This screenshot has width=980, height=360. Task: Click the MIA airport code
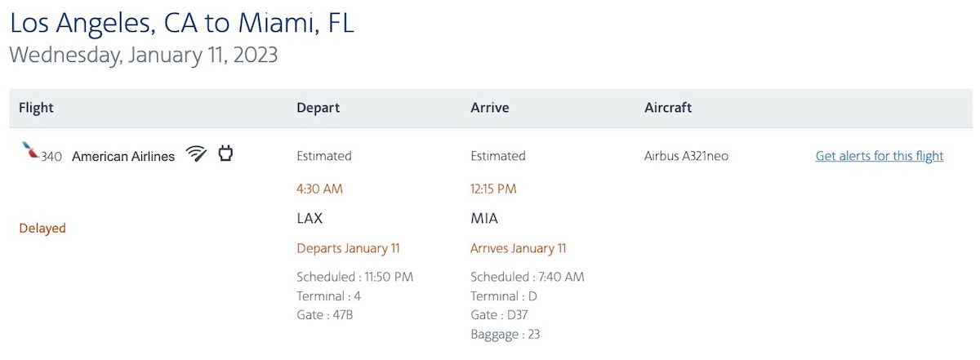484,219
